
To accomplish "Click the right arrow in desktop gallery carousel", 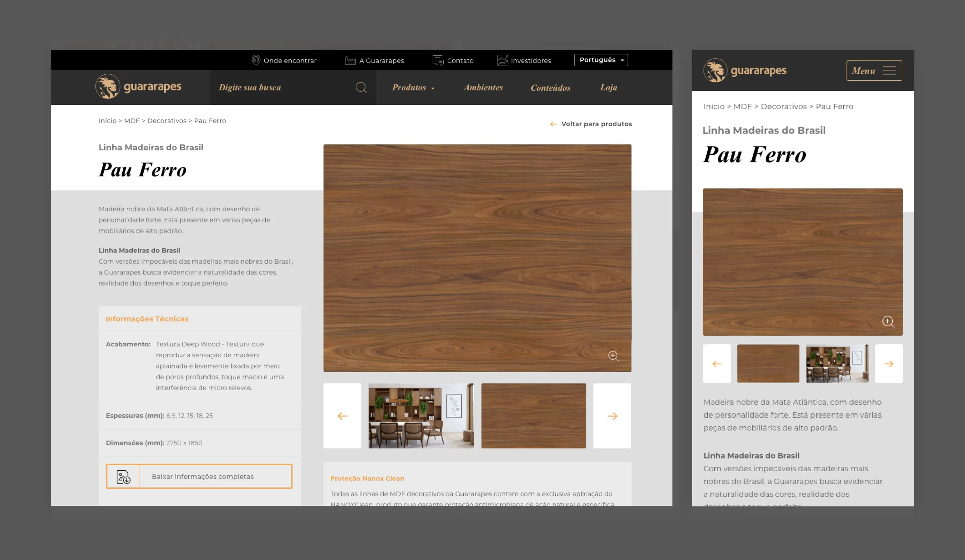I will (x=612, y=416).
